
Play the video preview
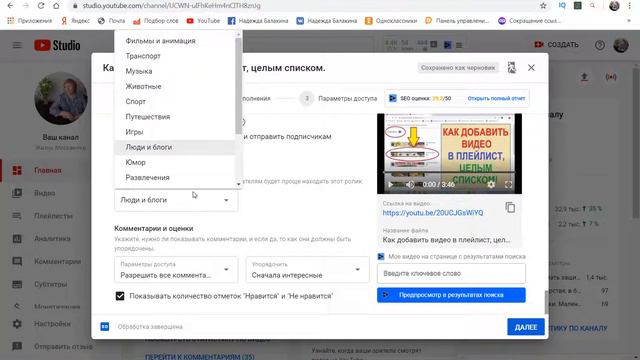point(390,185)
